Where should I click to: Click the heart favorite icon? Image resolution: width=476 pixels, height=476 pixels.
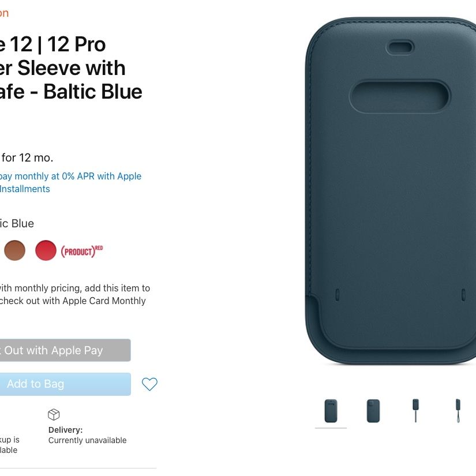point(149,384)
